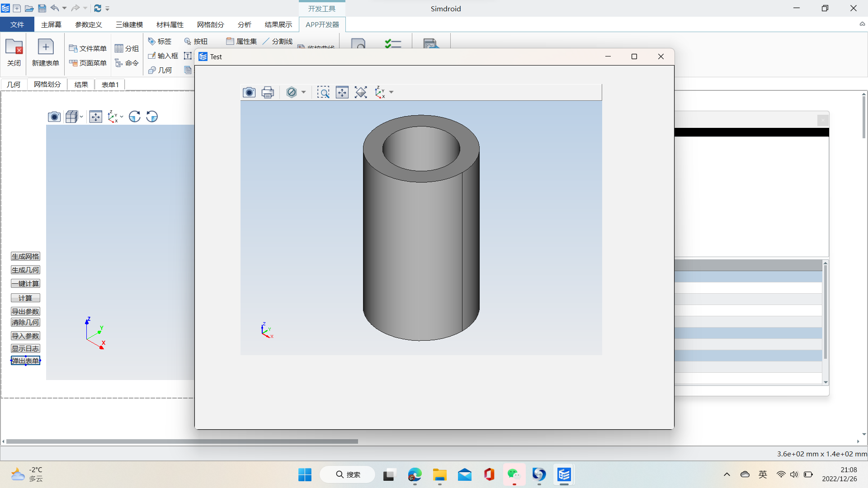The width and height of the screenshot is (868, 488).
Task: Collapse the ribbon with the chevron
Action: [862, 24]
